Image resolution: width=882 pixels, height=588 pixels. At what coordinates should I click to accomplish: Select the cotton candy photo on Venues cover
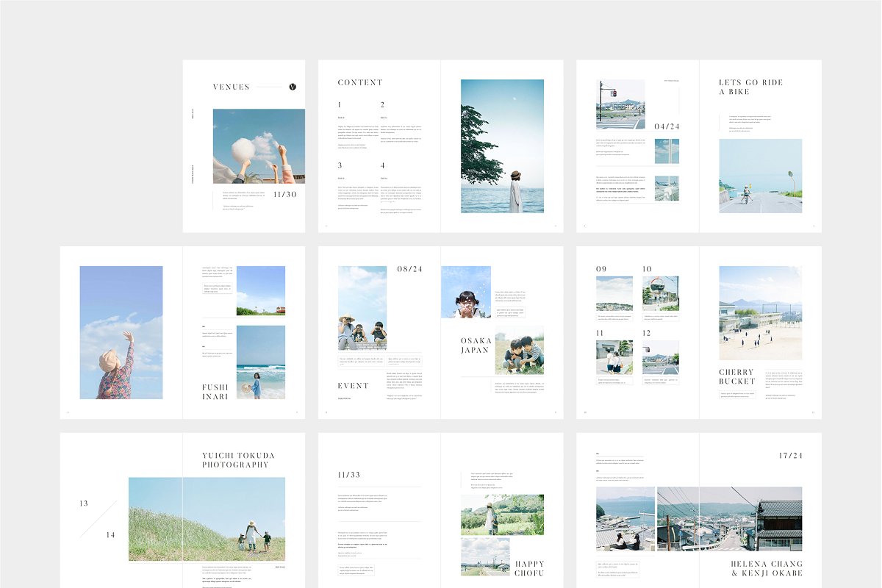[259, 146]
